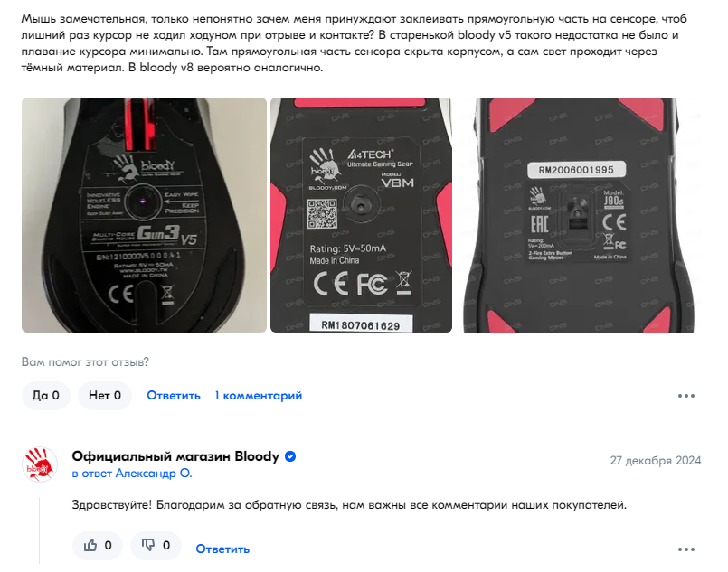Click "Ответить" link under the review

pos(174,396)
